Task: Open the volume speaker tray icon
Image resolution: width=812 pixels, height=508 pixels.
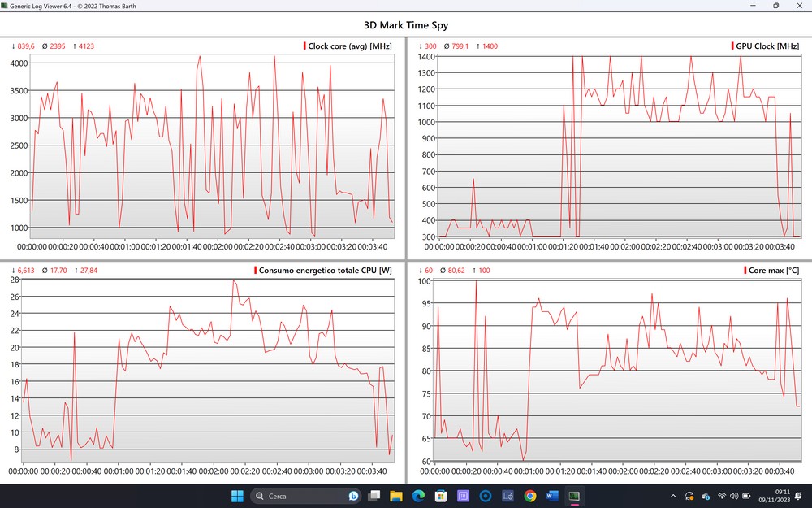Action: [734, 496]
